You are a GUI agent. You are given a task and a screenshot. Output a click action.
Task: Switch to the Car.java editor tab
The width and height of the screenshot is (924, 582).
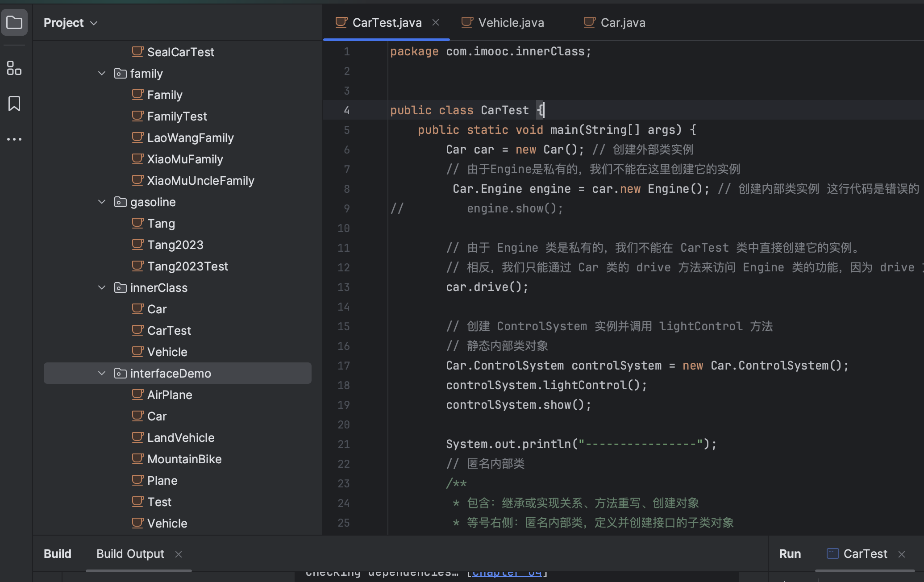622,23
